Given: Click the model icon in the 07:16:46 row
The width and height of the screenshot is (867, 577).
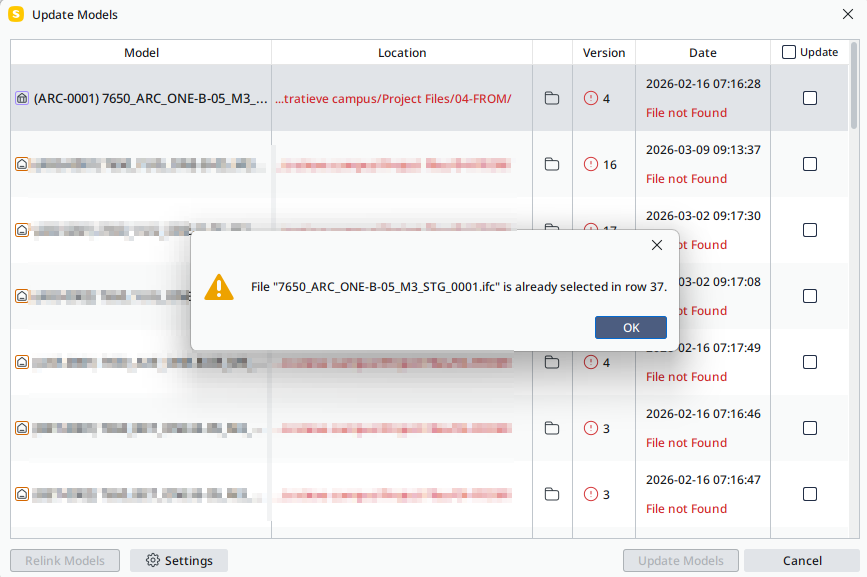Looking at the screenshot, I should pos(22,428).
